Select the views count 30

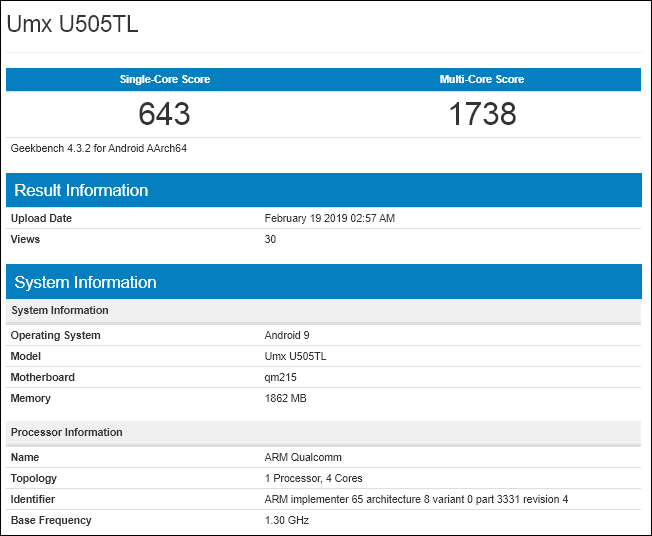[270, 239]
